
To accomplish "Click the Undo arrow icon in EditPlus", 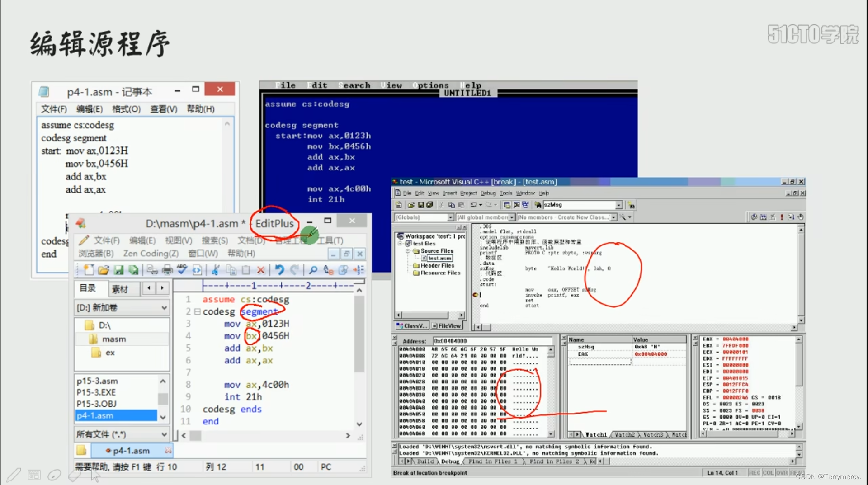I will [280, 269].
